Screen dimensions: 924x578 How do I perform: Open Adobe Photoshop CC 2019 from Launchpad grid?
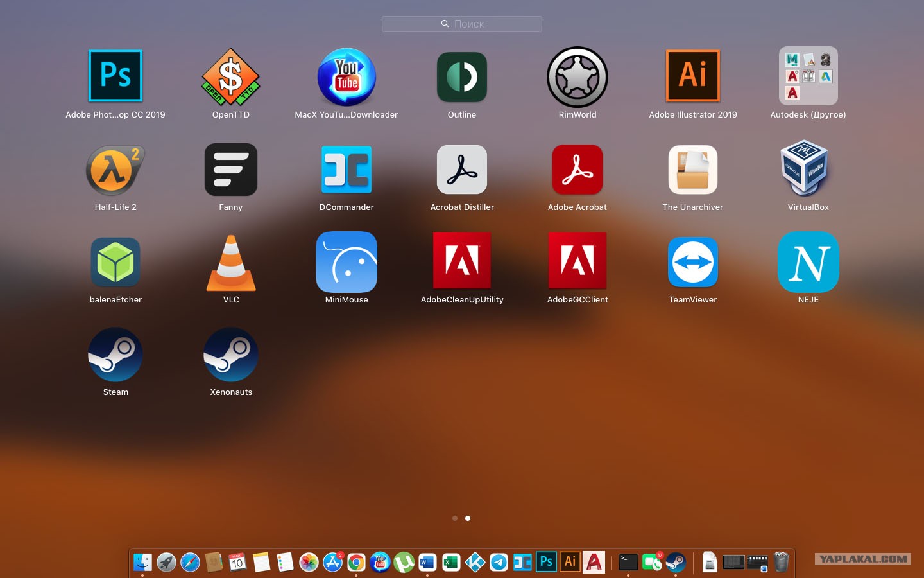coord(116,76)
